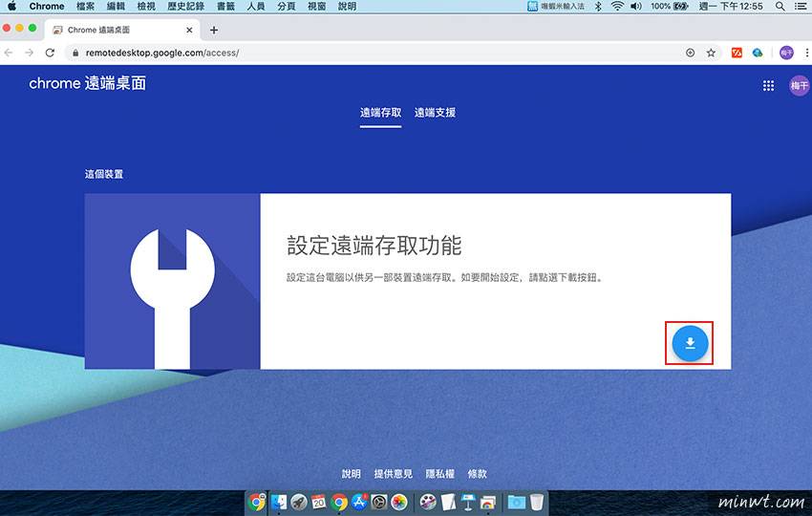Click the menu bar date and time
812x516 pixels.
click(731, 7)
